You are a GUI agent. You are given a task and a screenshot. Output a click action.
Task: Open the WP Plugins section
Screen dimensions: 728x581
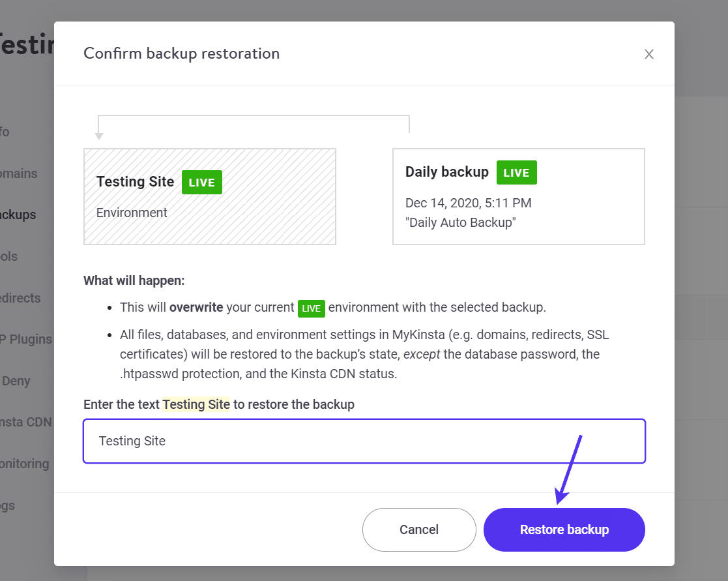click(x=26, y=339)
